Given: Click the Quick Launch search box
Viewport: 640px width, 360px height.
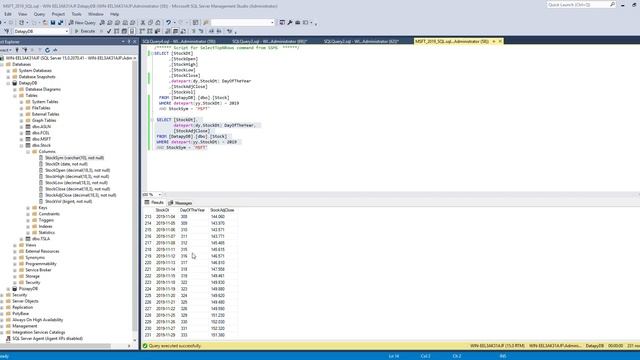Looking at the screenshot, I should (580, 5).
